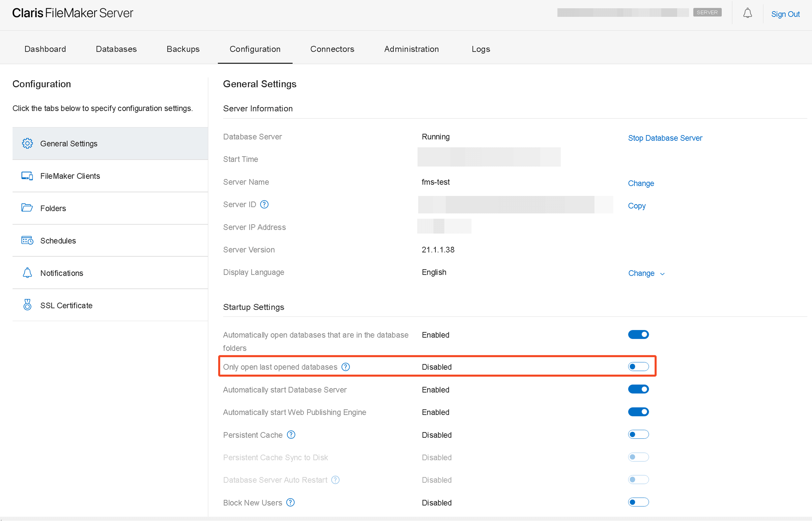Select the Configuration tab
The width and height of the screenshot is (812, 521).
pyautogui.click(x=255, y=49)
